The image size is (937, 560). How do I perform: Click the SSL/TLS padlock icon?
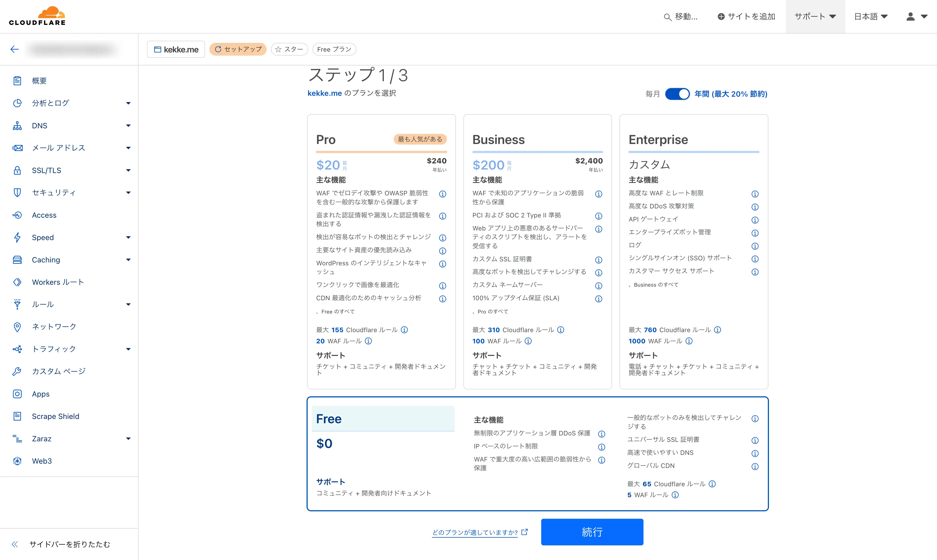tap(17, 170)
